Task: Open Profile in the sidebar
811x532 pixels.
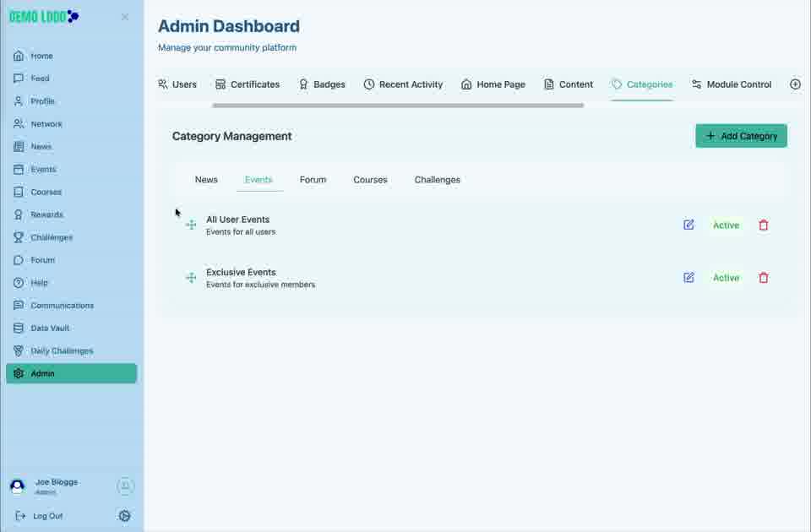Action: 71,101
